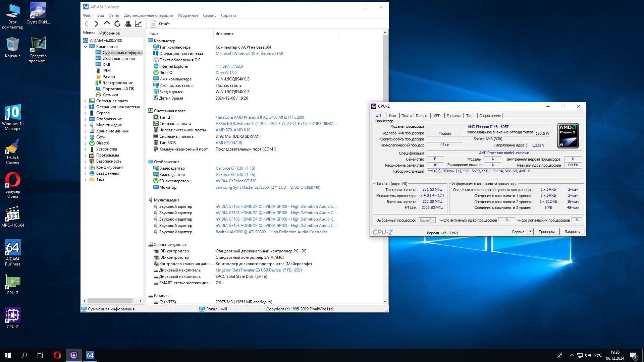Open the Microsoft Windows 10 Enterprise LTSB link
Screen dimensions: 644x362
(x=249, y=54)
